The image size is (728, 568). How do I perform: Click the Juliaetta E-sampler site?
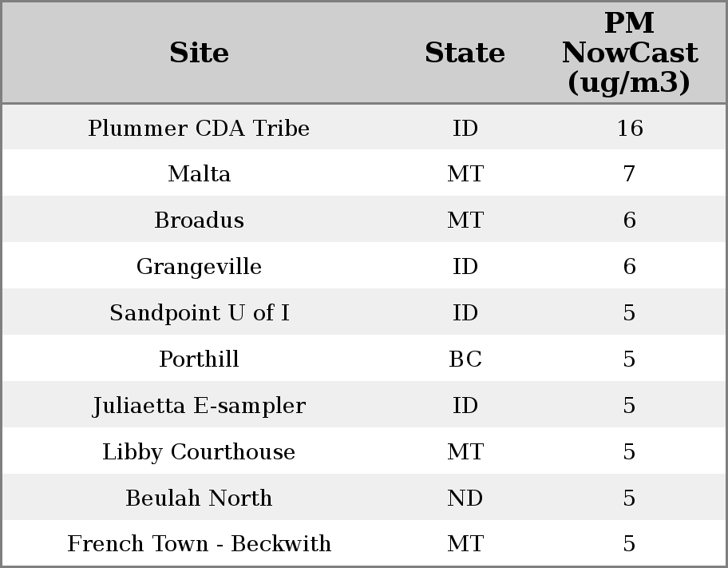199,406
